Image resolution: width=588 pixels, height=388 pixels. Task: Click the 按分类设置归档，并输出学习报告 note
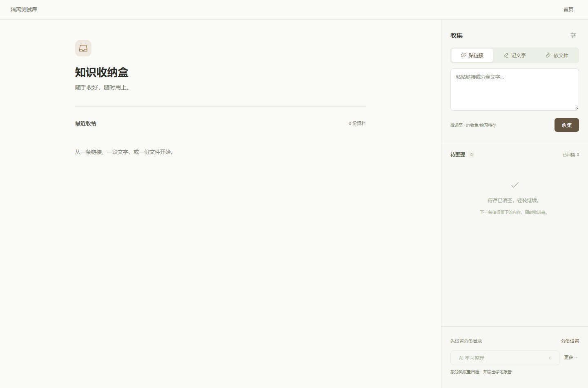pos(481,372)
